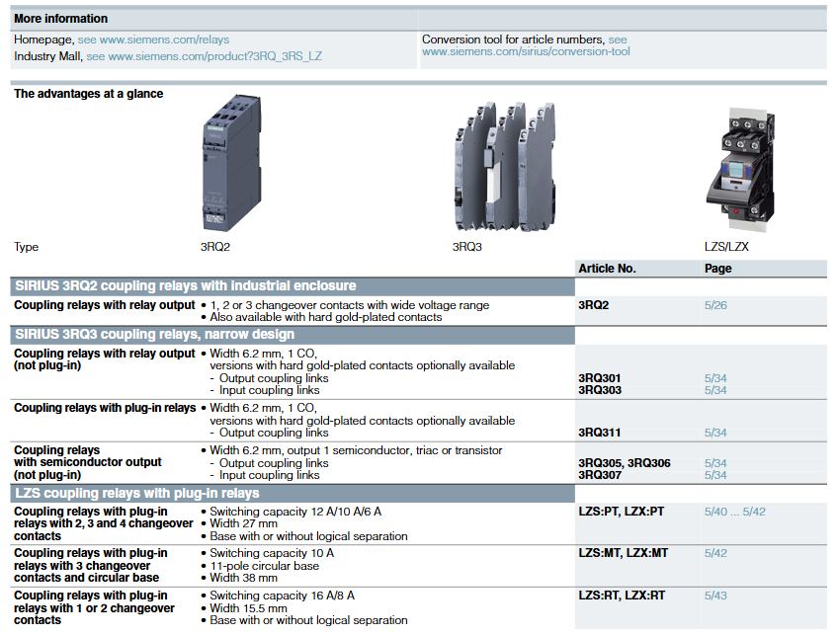Open the www.siemens.com/relays homepage link
Viewport: 840px width, 636px height.
point(153,40)
